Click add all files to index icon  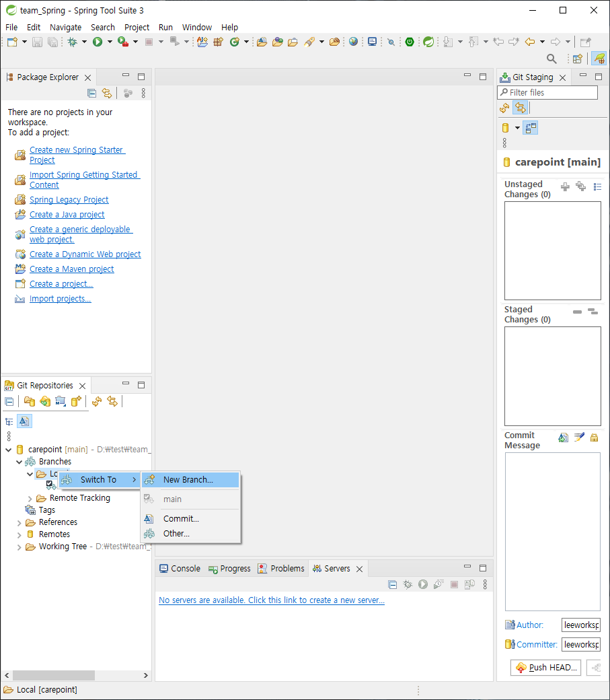(580, 186)
